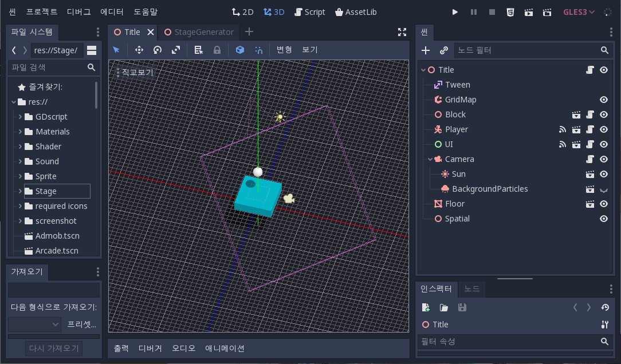Toggle file system split view icon
The image size is (621, 364).
[92, 50]
